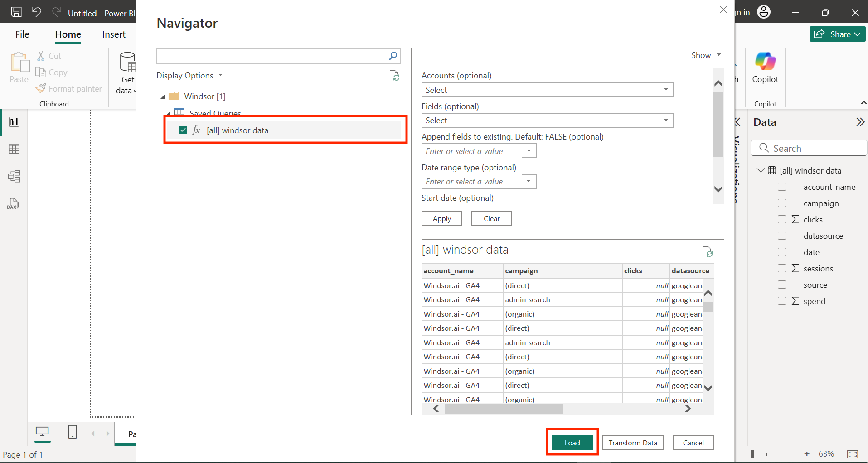
Task: Open DAX query view in left sidebar
Action: pyautogui.click(x=13, y=203)
